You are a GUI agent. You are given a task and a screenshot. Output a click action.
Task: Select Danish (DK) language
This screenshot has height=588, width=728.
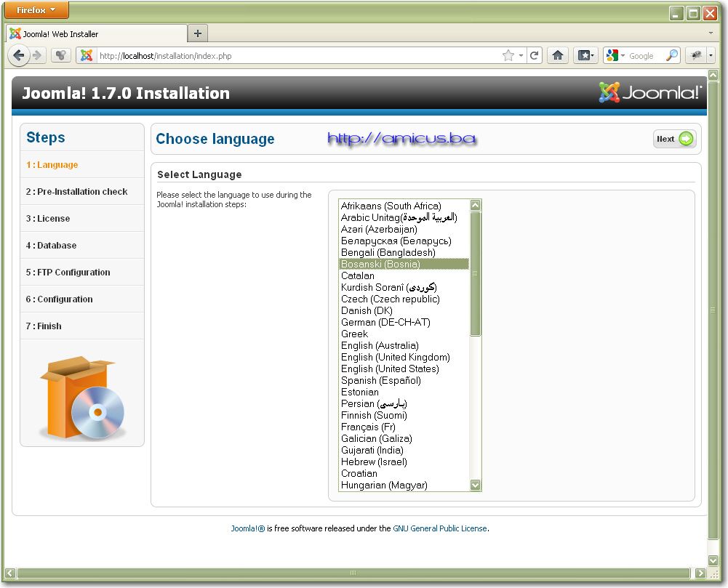[x=404, y=310]
